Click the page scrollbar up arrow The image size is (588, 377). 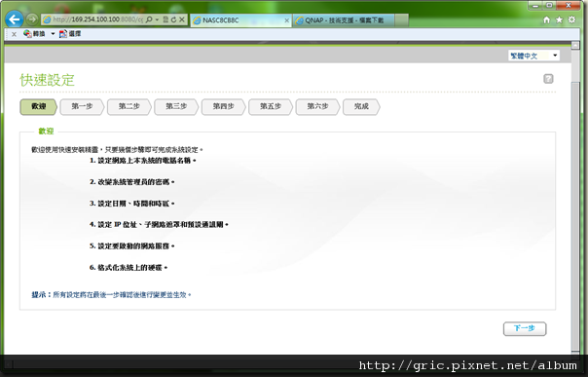(575, 46)
